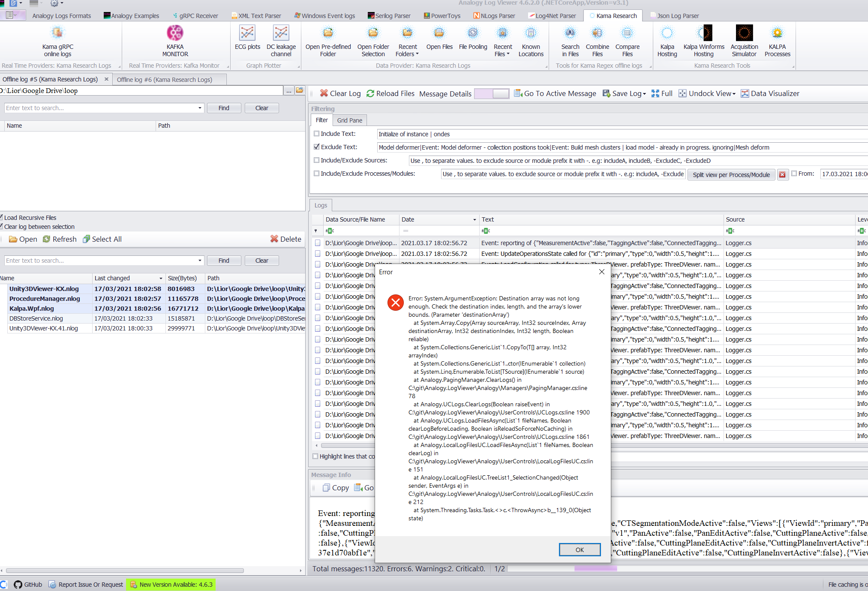Viewport: 868px width, 591px height.
Task: Click OK in the Error dialog
Action: pyautogui.click(x=580, y=550)
